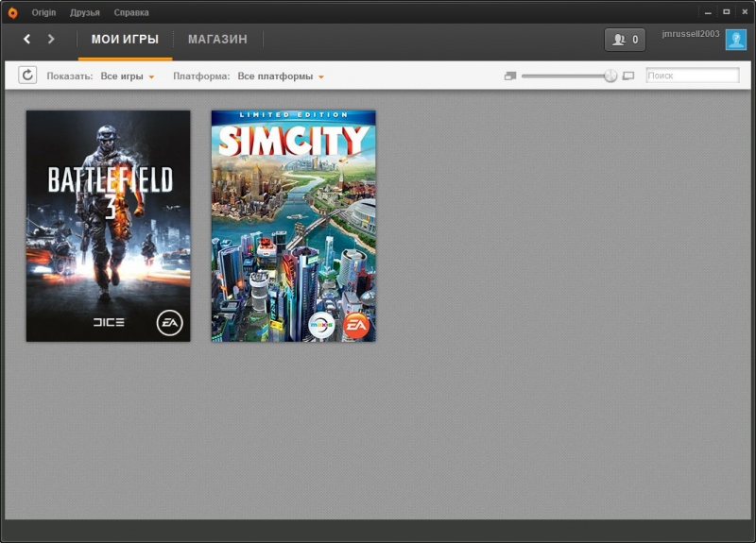Viewport: 756px width, 543px height.
Task: Click the Origin logo icon
Action: 12,12
